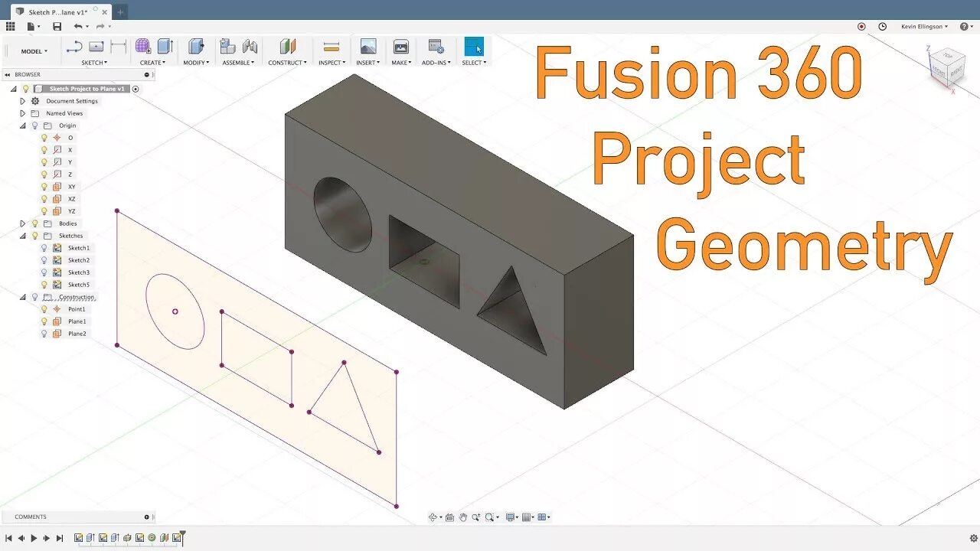This screenshot has height=551, width=980.
Task: Collapse the Sketches folder
Action: (22, 236)
